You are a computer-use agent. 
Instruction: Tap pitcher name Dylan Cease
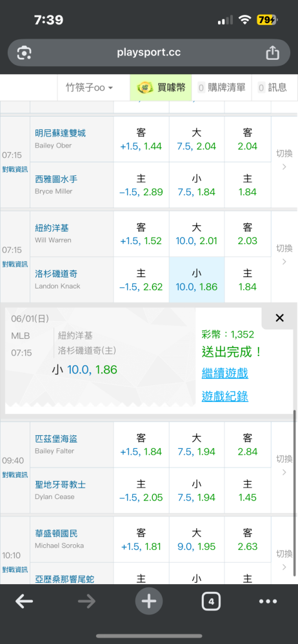[55, 497]
